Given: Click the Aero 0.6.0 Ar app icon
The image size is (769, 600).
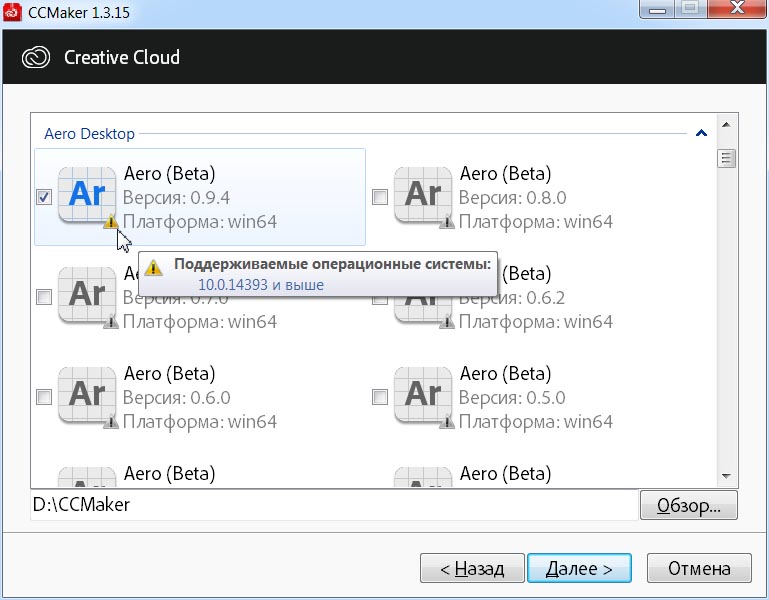Looking at the screenshot, I should (87, 395).
